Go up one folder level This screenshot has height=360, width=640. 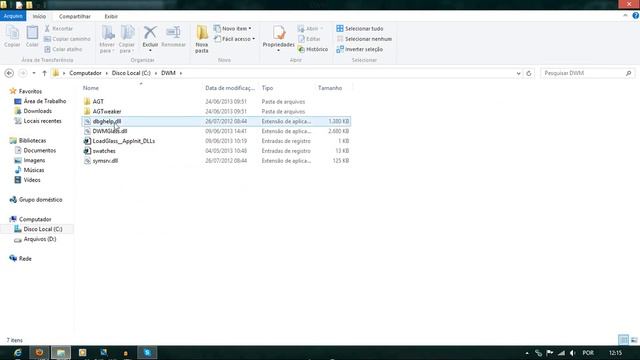pos(44,73)
